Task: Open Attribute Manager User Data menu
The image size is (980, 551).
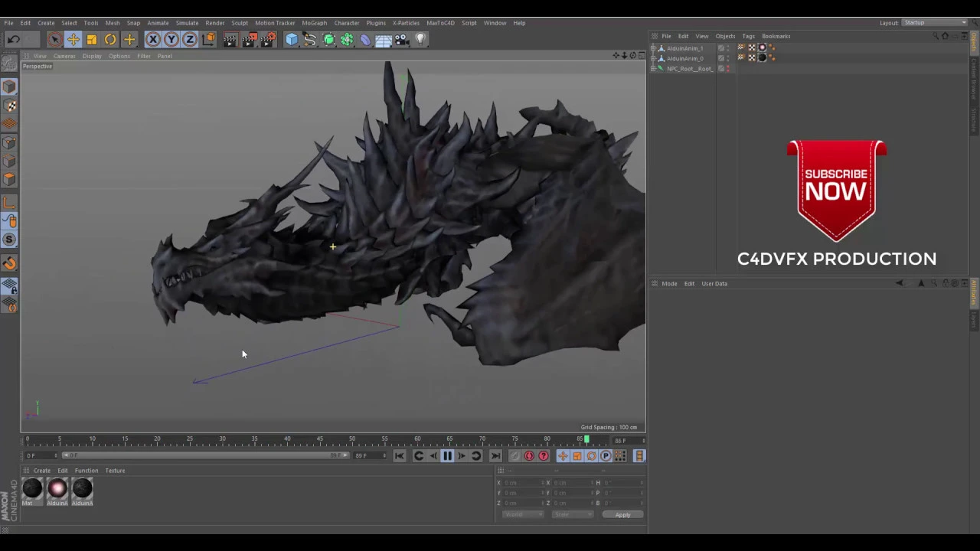Action: point(714,284)
